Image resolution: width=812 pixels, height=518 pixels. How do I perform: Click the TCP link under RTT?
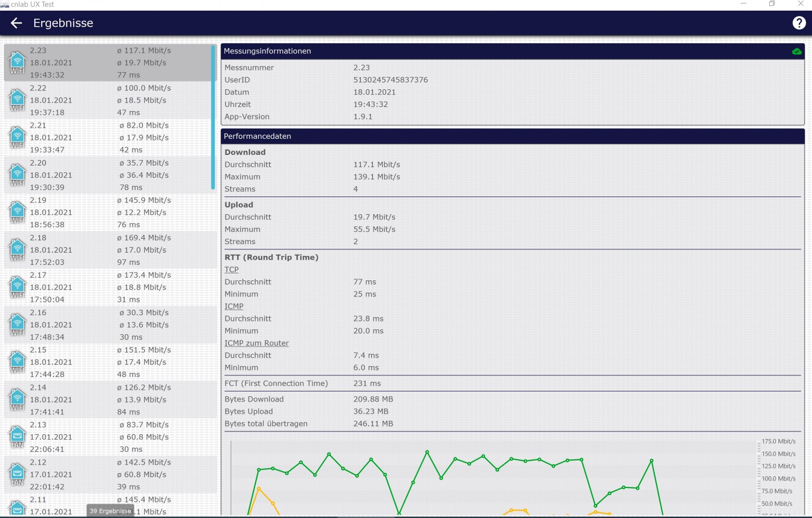231,270
